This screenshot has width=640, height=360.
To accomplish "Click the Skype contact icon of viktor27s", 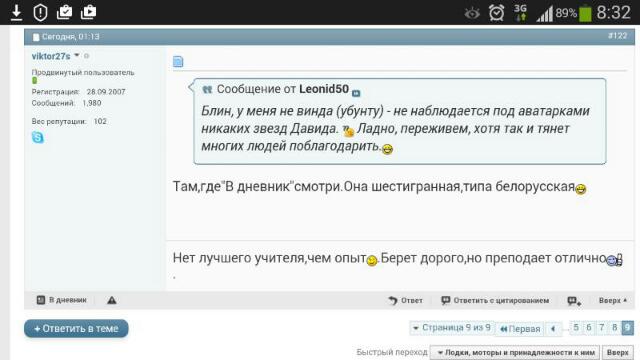I will pyautogui.click(x=38, y=137).
